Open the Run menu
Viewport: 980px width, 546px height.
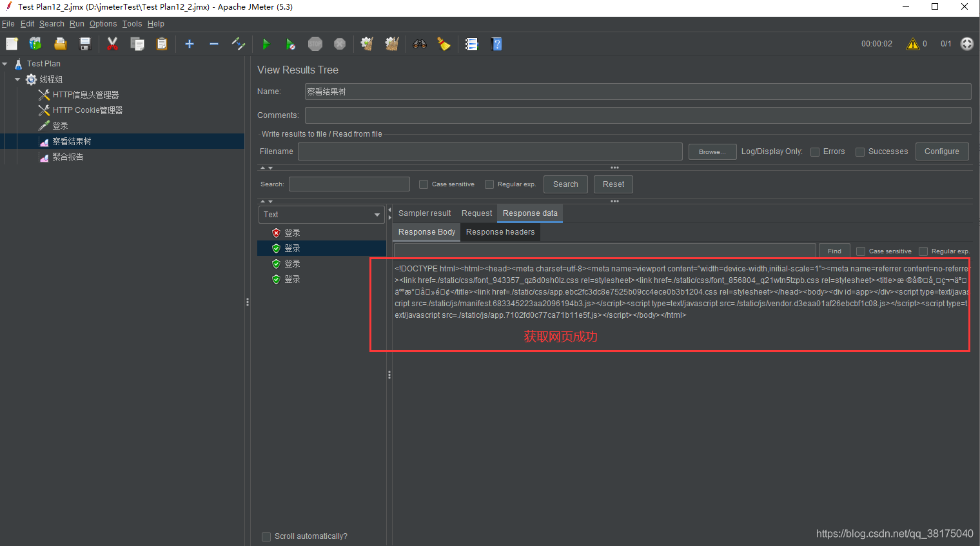(x=77, y=24)
